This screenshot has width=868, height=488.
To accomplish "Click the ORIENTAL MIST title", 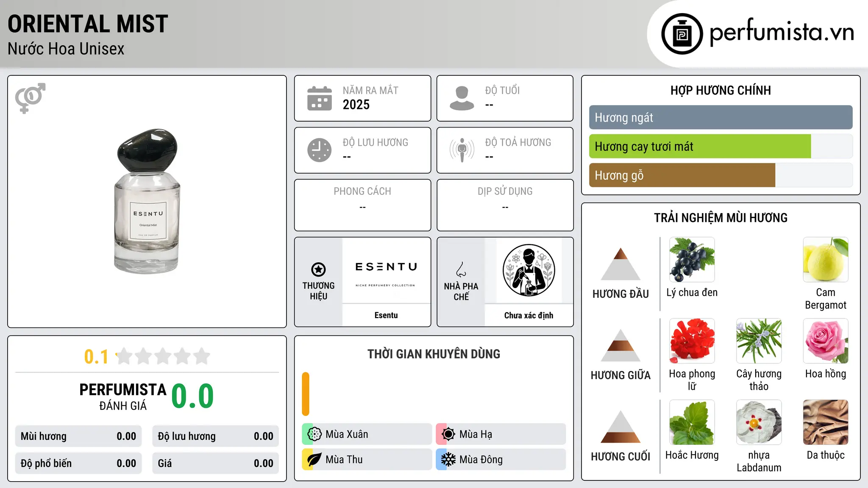I will (x=88, y=24).
